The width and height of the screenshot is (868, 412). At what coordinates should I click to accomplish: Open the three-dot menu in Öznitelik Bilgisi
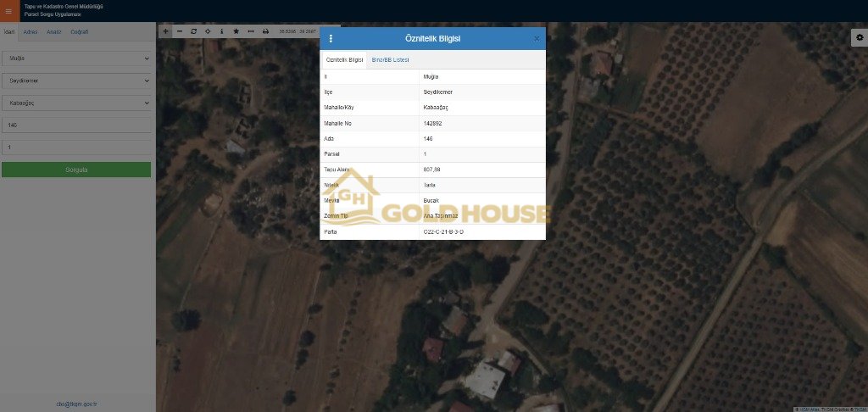point(331,38)
